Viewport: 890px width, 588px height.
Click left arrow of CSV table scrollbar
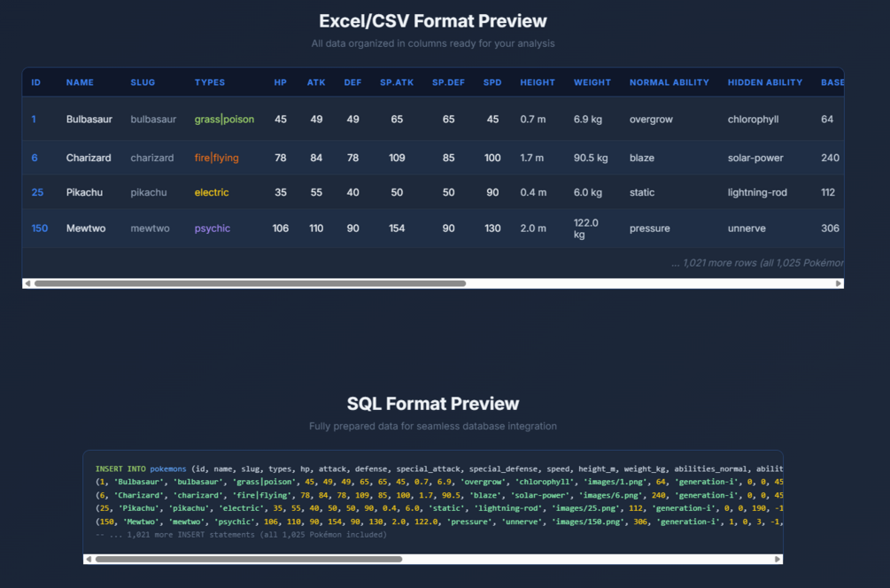coord(27,283)
